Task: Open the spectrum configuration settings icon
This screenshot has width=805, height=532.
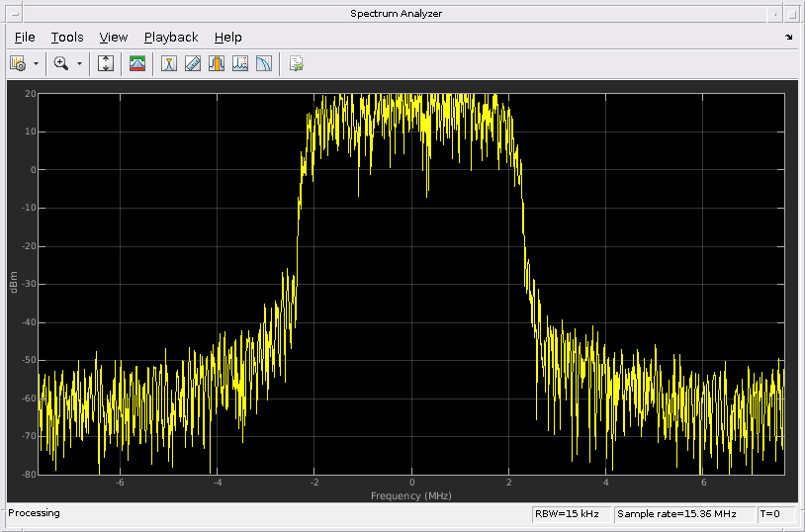Action: tap(18, 63)
